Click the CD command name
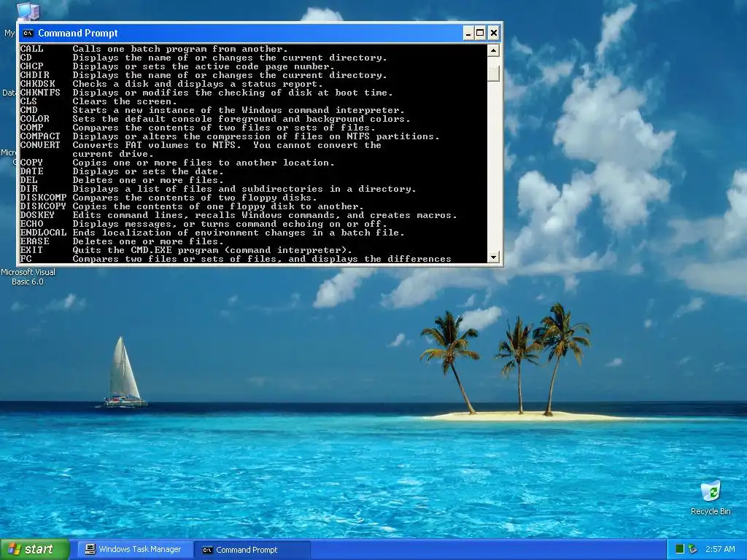Screen dimensions: 747x560 pyautogui.click(x=26, y=58)
